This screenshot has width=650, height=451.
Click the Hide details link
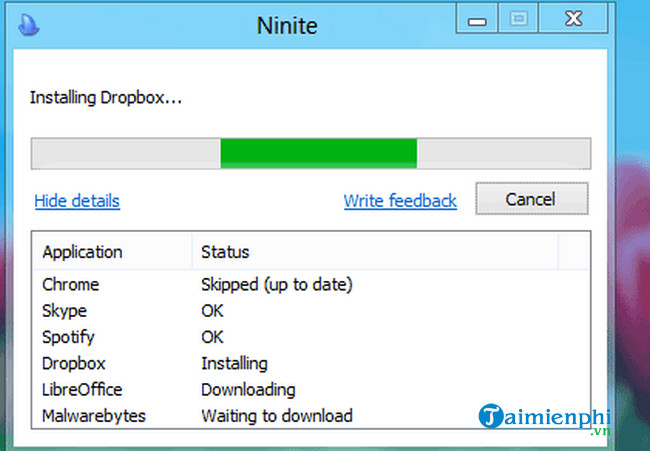77,201
